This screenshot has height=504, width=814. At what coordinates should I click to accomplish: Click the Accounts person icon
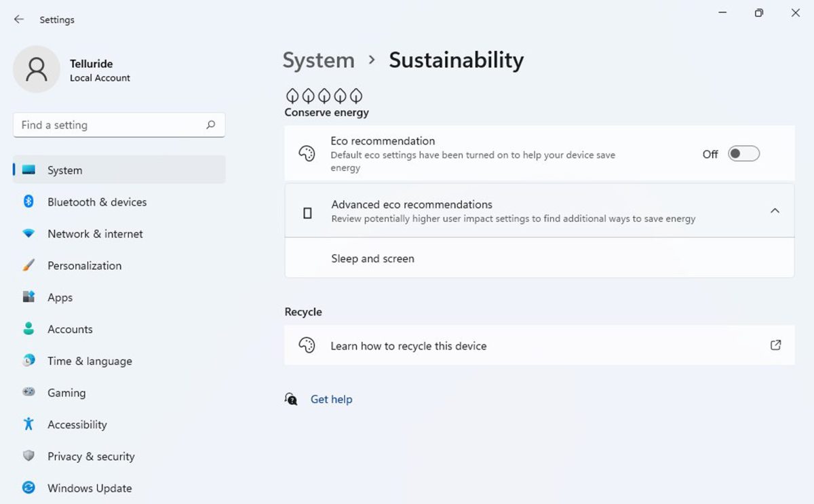pos(28,329)
